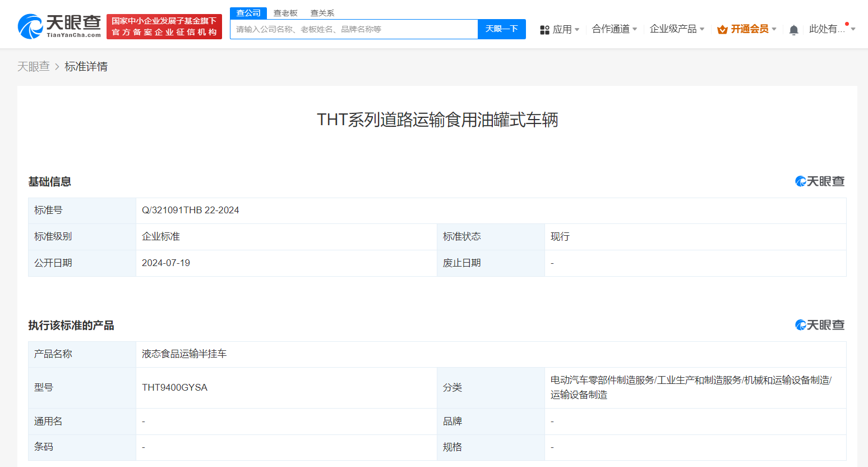Click the crown icon beside 开通会员

point(722,29)
